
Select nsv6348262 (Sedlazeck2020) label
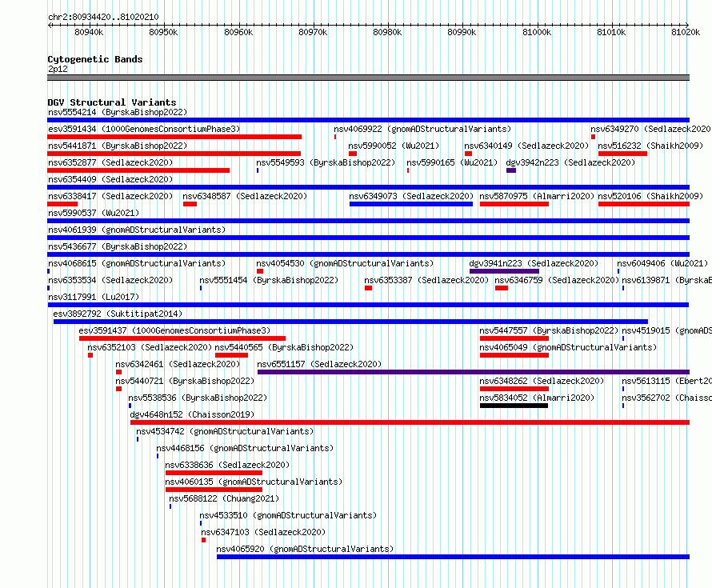click(x=542, y=381)
